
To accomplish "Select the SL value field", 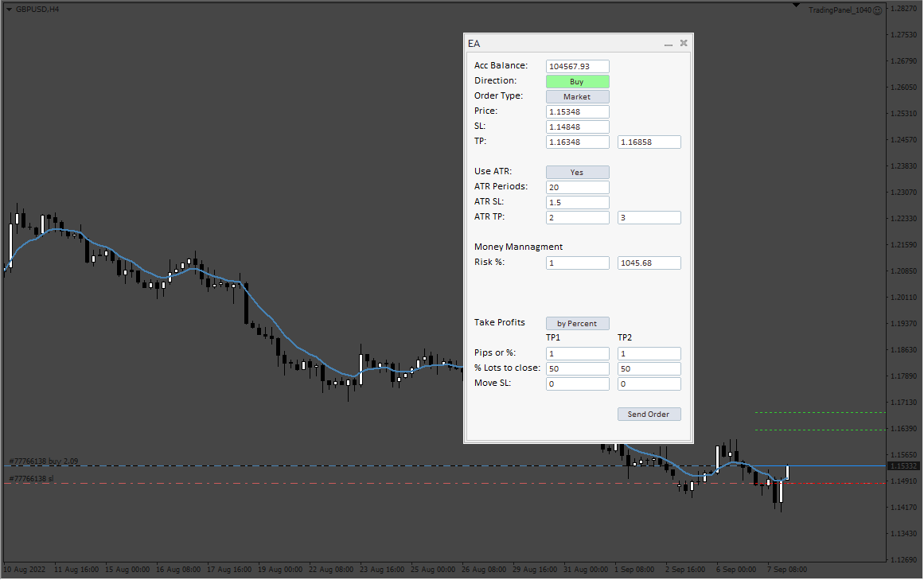I will (578, 127).
